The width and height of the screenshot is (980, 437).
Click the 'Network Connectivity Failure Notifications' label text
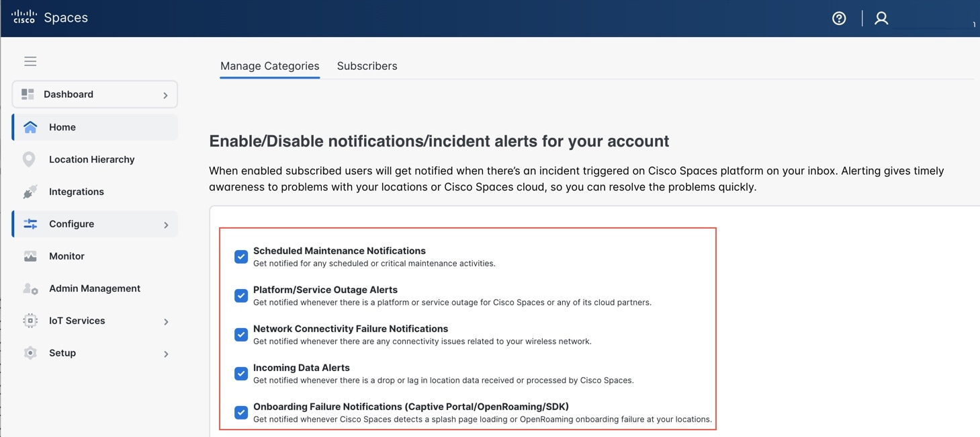pyautogui.click(x=351, y=329)
